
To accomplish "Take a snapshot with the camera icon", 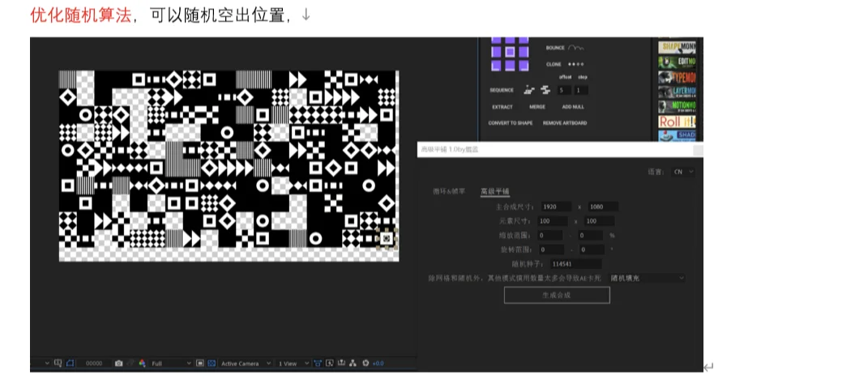I will [x=118, y=364].
